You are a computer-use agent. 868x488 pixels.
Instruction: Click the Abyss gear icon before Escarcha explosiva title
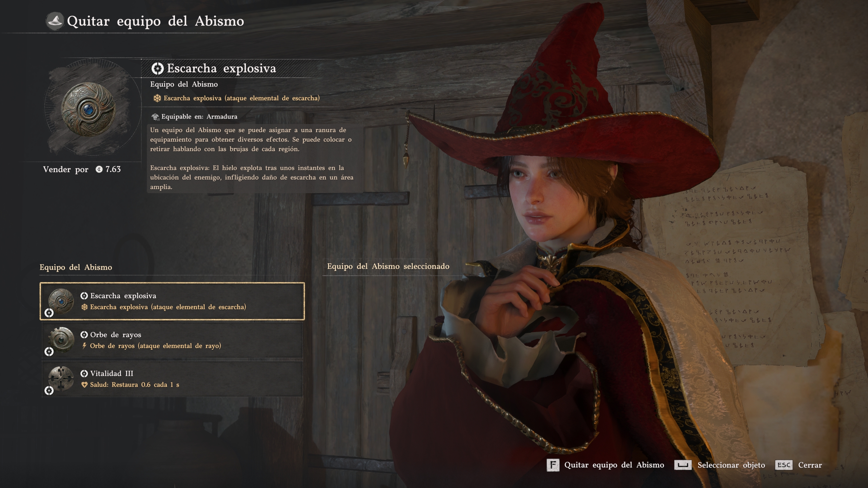157,69
